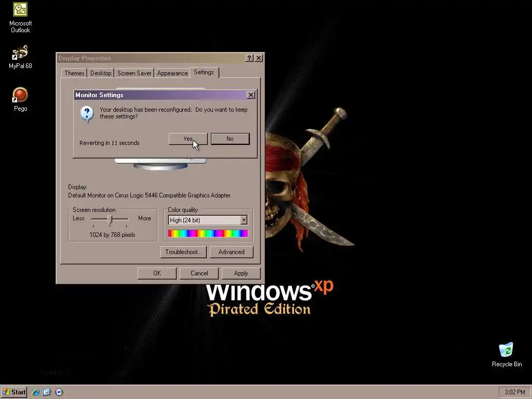The image size is (532, 399).
Task: Launch Windows Media Player from Quick Launch
Action: click(59, 392)
